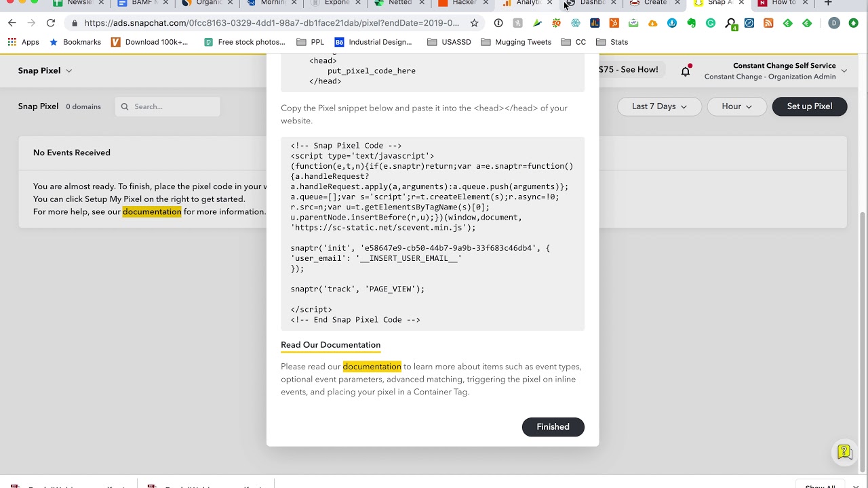Expand the Constant Change account menu
868x488 pixels.
(x=776, y=70)
